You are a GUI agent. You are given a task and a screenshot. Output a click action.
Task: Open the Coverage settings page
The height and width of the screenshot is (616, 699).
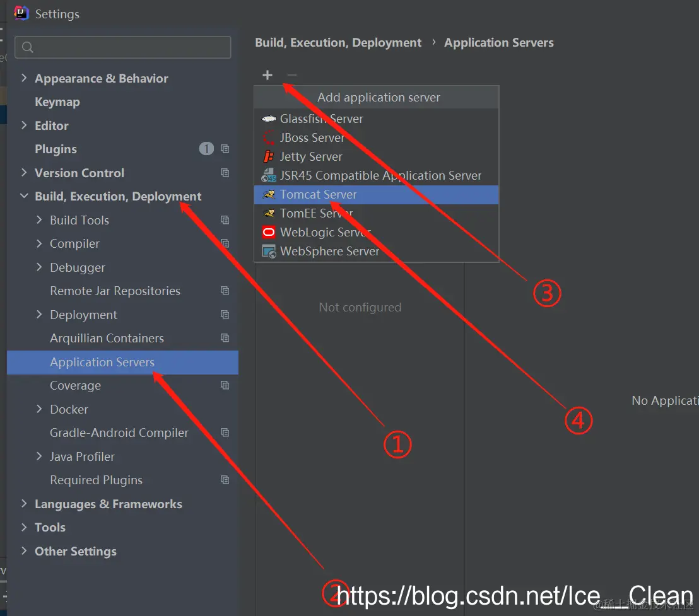point(75,385)
